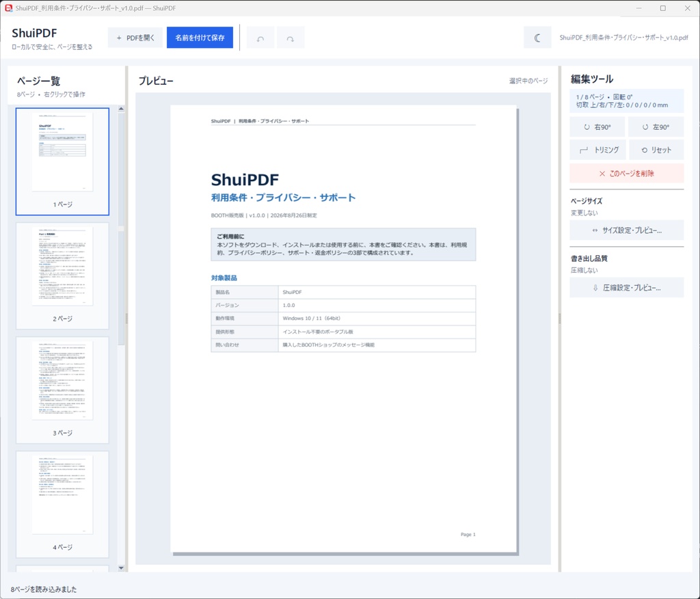Click the 書き出し品質 section label

(589, 258)
